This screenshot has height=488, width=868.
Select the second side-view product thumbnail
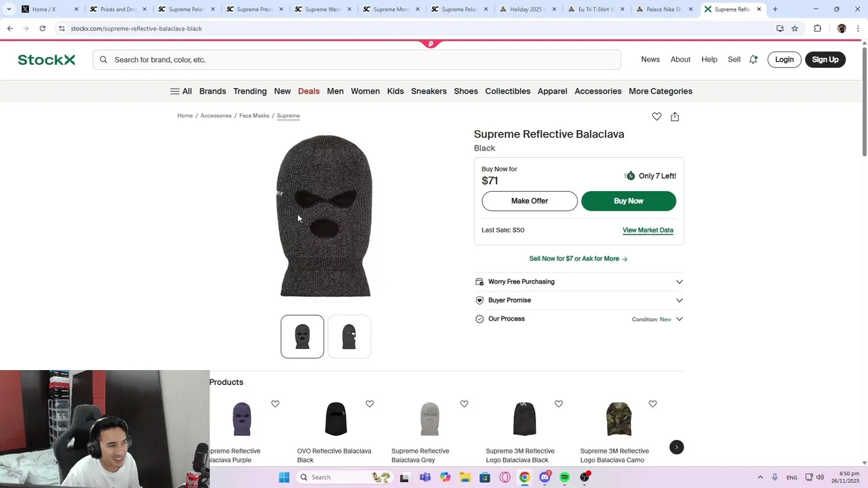pos(349,336)
